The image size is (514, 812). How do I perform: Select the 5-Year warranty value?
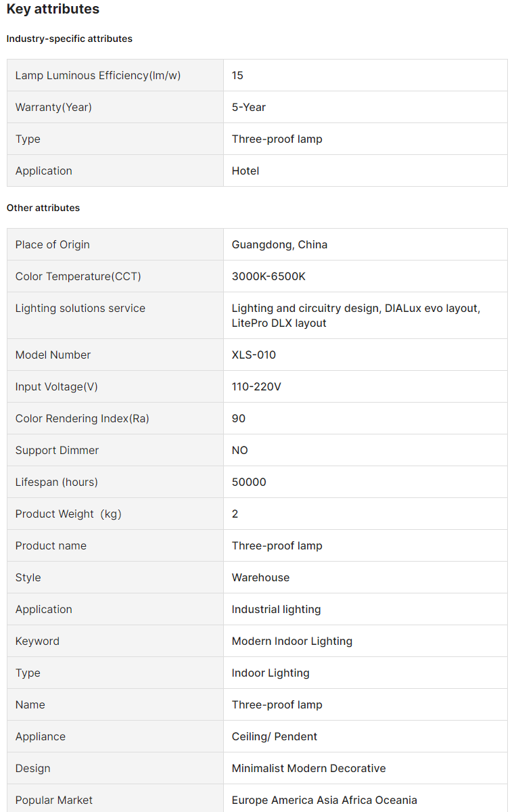pos(249,107)
